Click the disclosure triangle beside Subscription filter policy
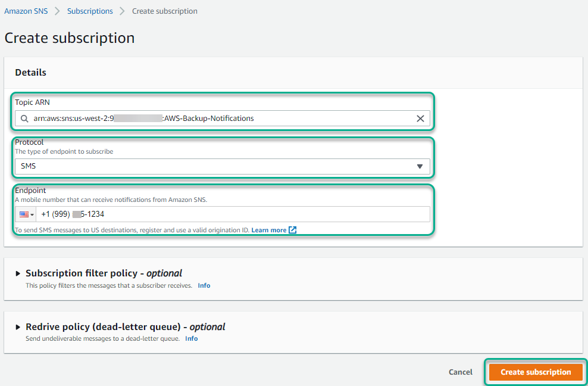Screen dimensions: 588x386 (x=19, y=273)
